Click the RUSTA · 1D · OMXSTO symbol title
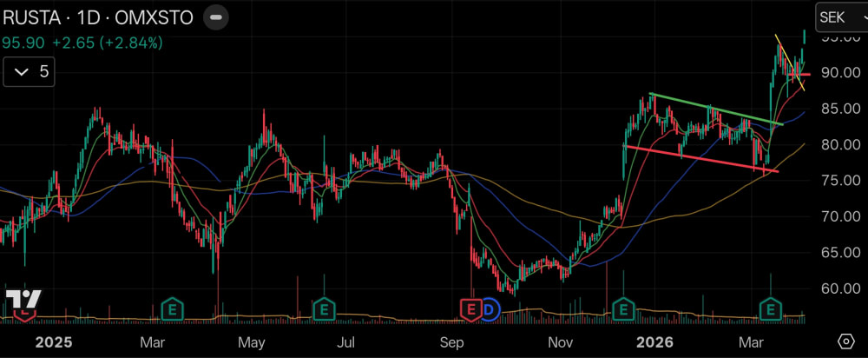Image resolution: width=868 pixels, height=358 pixels. point(98,17)
